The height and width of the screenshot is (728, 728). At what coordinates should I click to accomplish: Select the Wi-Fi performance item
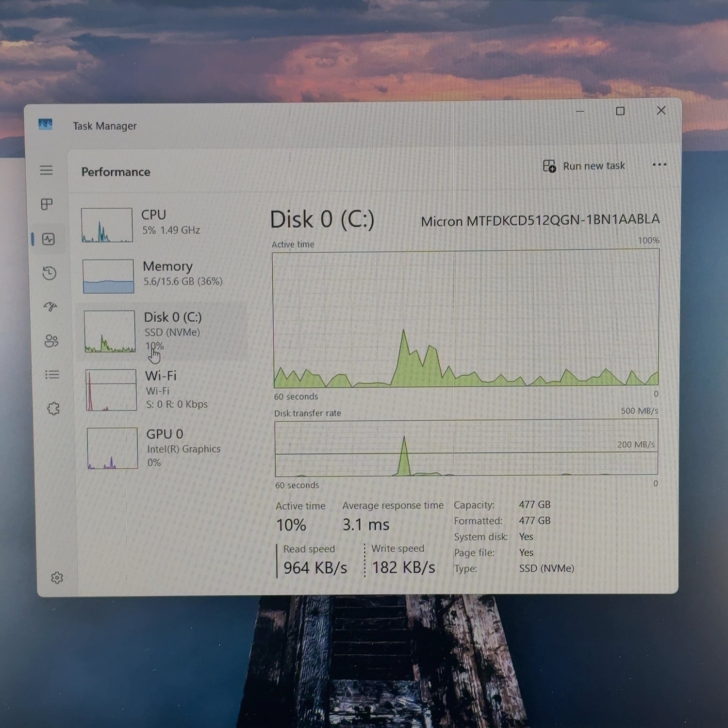click(164, 390)
